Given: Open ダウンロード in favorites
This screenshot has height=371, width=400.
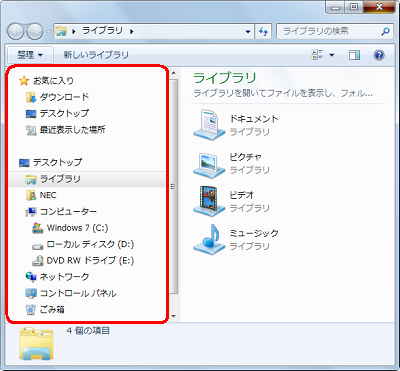Looking at the screenshot, I should [64, 97].
